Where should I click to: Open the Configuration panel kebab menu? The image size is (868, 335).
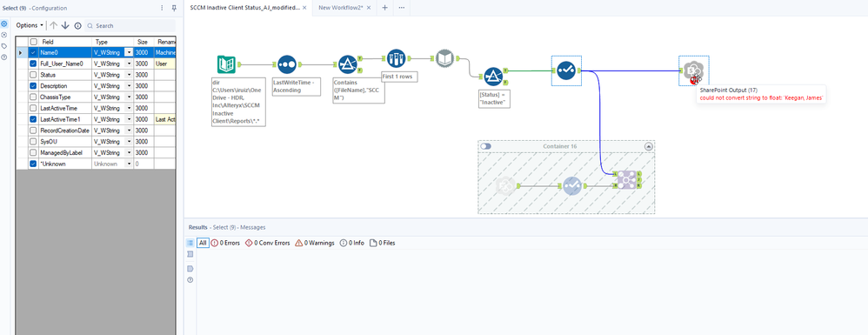coord(162,8)
